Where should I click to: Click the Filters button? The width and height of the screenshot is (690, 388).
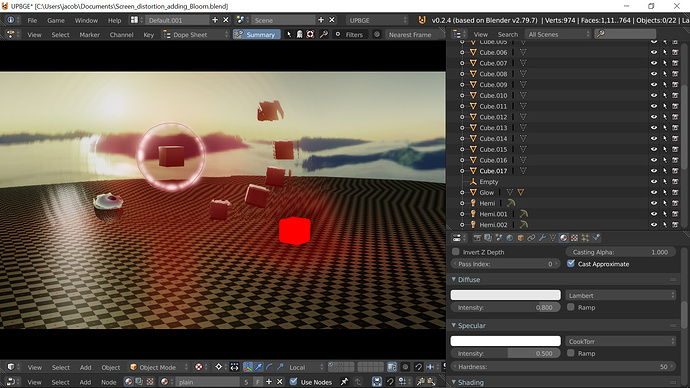pos(349,34)
